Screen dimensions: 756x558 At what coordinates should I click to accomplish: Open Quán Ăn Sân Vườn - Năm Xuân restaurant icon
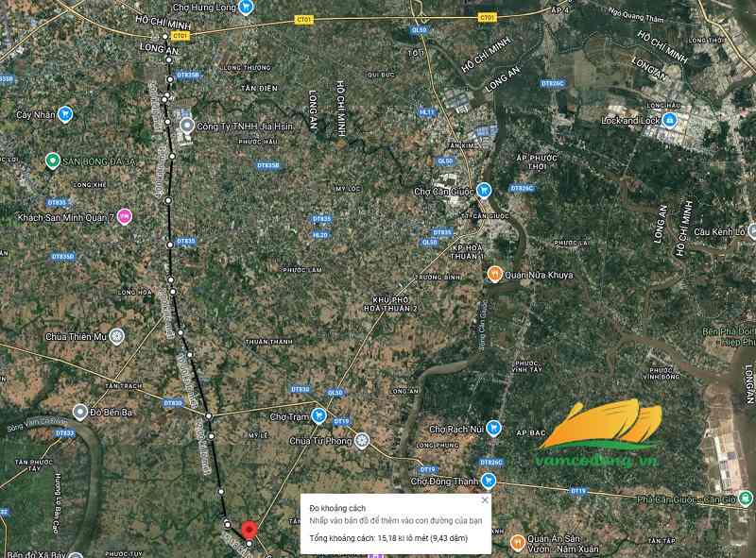(517, 542)
